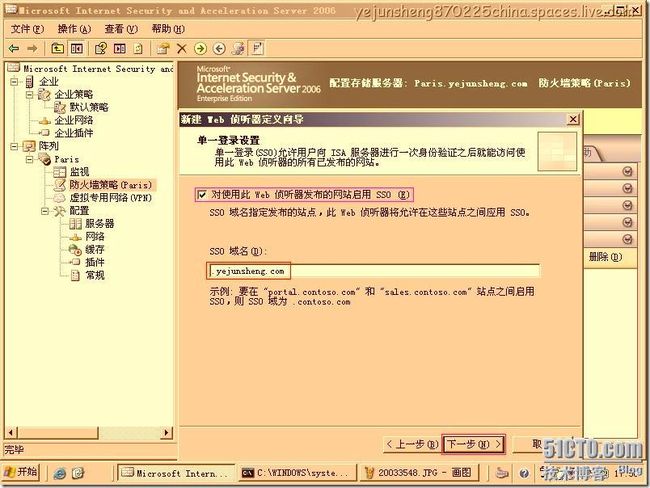Open the 文件(F) menu
The width and height of the screenshot is (650, 488).
pyautogui.click(x=27, y=29)
